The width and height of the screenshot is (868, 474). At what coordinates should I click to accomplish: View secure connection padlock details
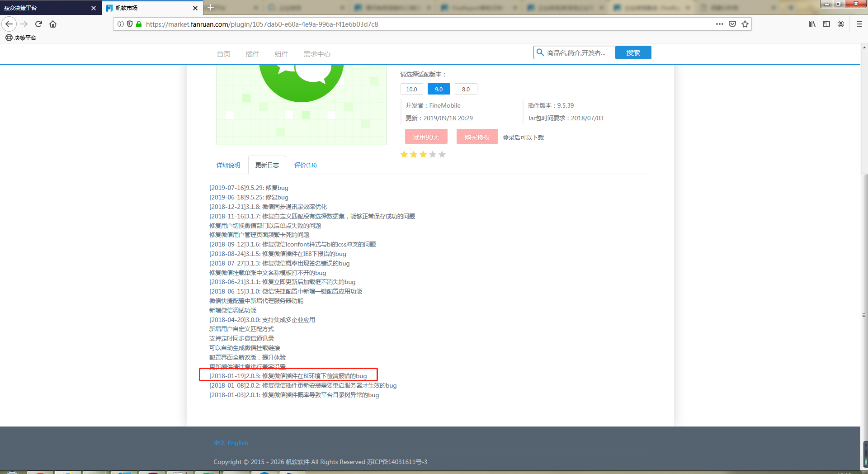[139, 24]
